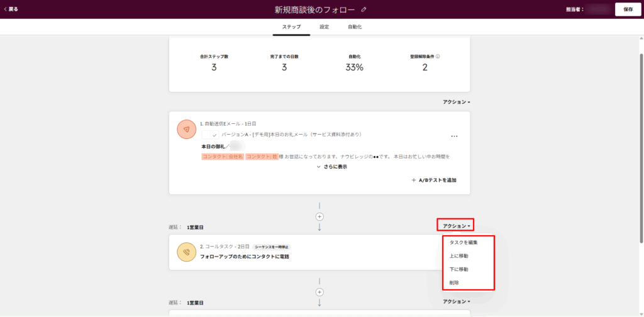Choose 上に移動 from menu
The width and height of the screenshot is (644, 317).
[458, 256]
